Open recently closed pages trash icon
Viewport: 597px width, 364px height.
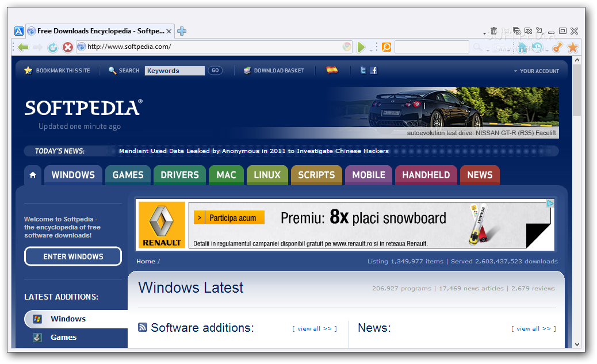pyautogui.click(x=494, y=31)
